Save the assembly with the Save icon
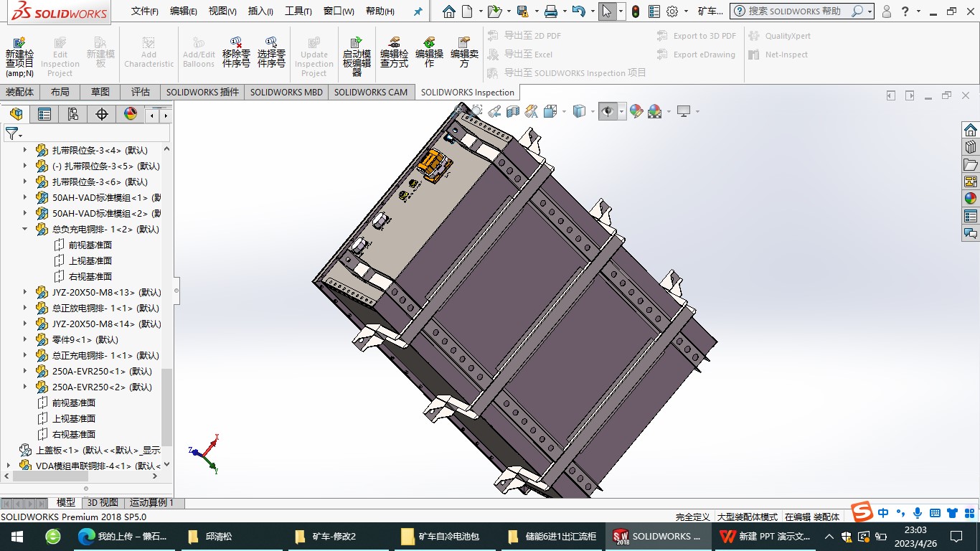Viewport: 980px width, 551px height. [x=522, y=11]
